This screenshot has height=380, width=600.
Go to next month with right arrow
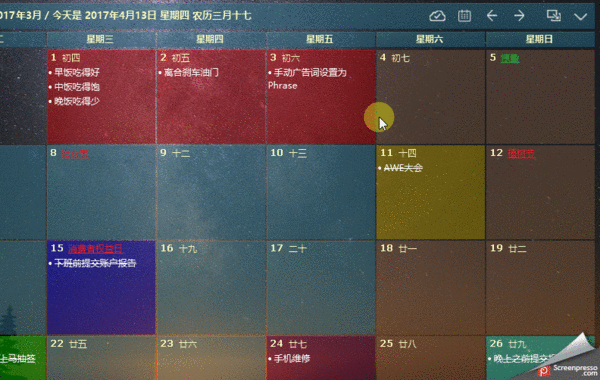click(519, 16)
